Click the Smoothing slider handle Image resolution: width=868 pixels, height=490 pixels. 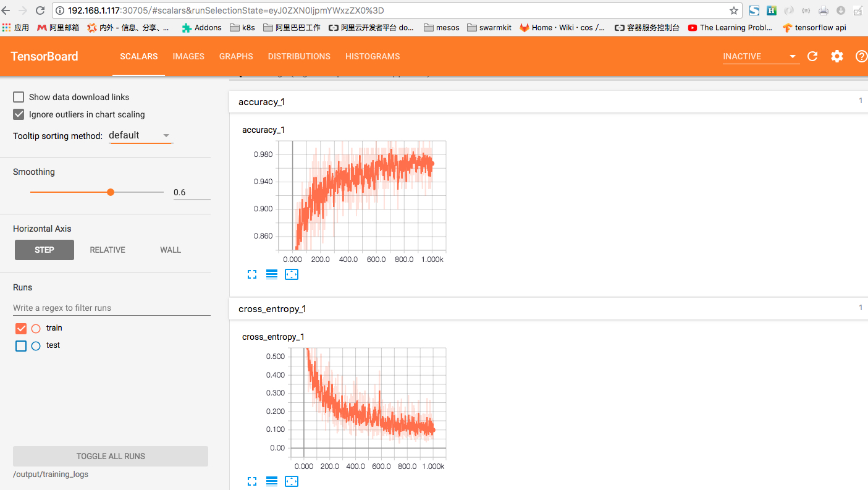pyautogui.click(x=111, y=192)
